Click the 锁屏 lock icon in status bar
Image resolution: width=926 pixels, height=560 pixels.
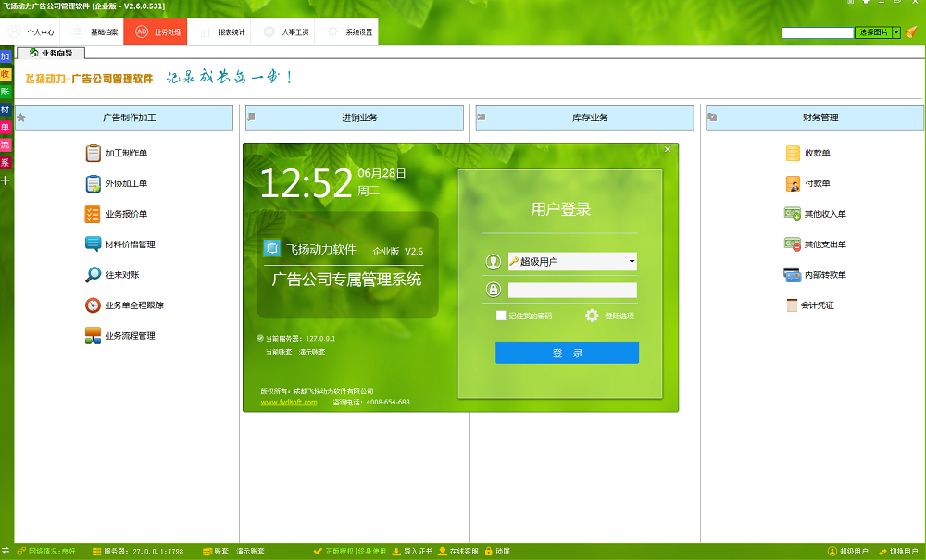[488, 552]
